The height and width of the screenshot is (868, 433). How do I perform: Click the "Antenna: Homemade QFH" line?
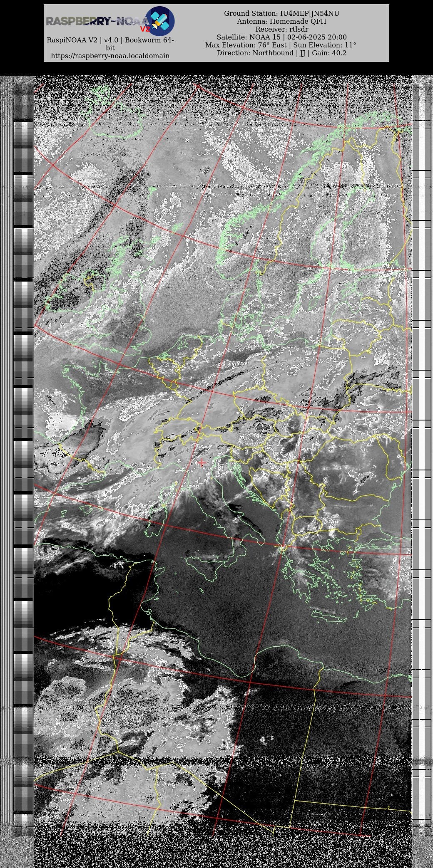click(281, 21)
